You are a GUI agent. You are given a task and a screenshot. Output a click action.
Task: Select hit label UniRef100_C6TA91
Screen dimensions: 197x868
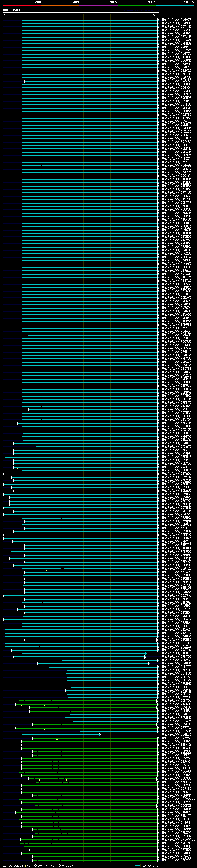coord(177,474)
